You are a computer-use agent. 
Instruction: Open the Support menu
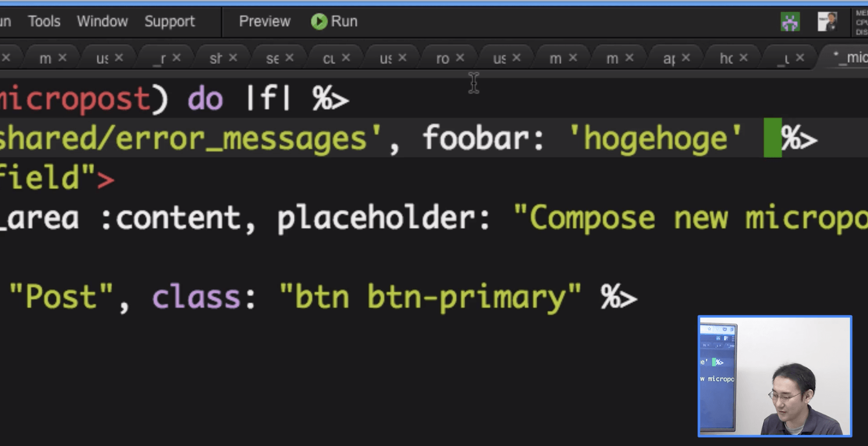click(169, 21)
